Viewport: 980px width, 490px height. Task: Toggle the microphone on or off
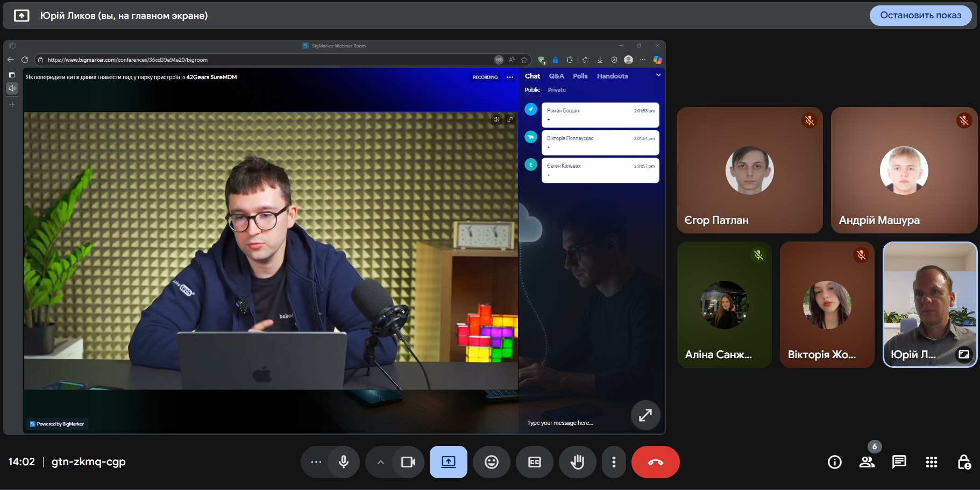tap(344, 462)
